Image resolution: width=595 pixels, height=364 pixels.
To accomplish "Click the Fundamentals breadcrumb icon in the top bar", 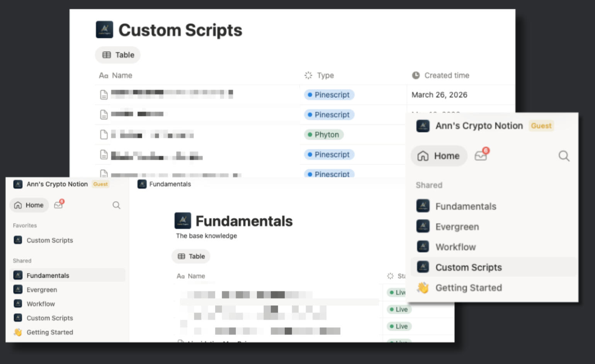I will click(142, 184).
